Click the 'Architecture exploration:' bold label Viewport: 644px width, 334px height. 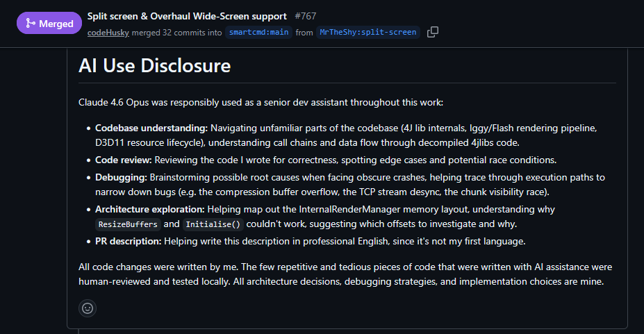pyautogui.click(x=150, y=209)
